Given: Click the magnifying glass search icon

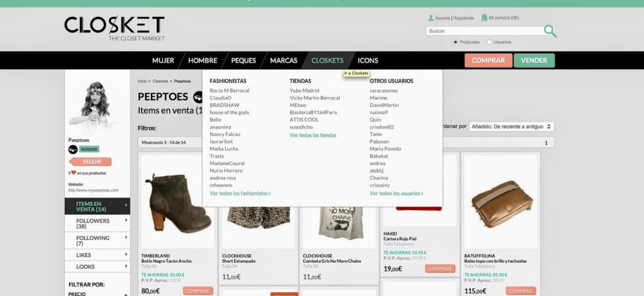Looking at the screenshot, I should [550, 31].
